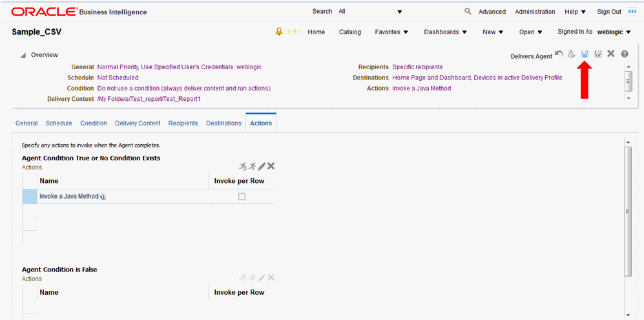Click the Specific recipients link
The image size is (644, 320).
pos(417,67)
